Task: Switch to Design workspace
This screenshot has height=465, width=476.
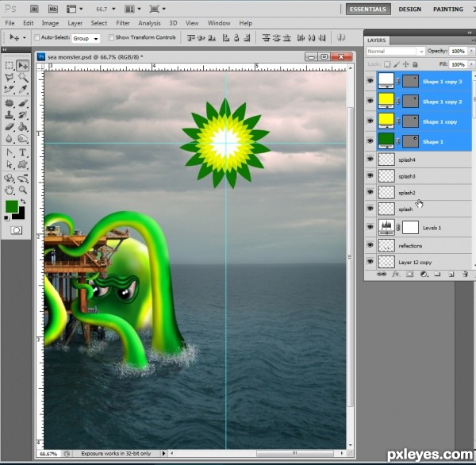Action: coord(410,9)
